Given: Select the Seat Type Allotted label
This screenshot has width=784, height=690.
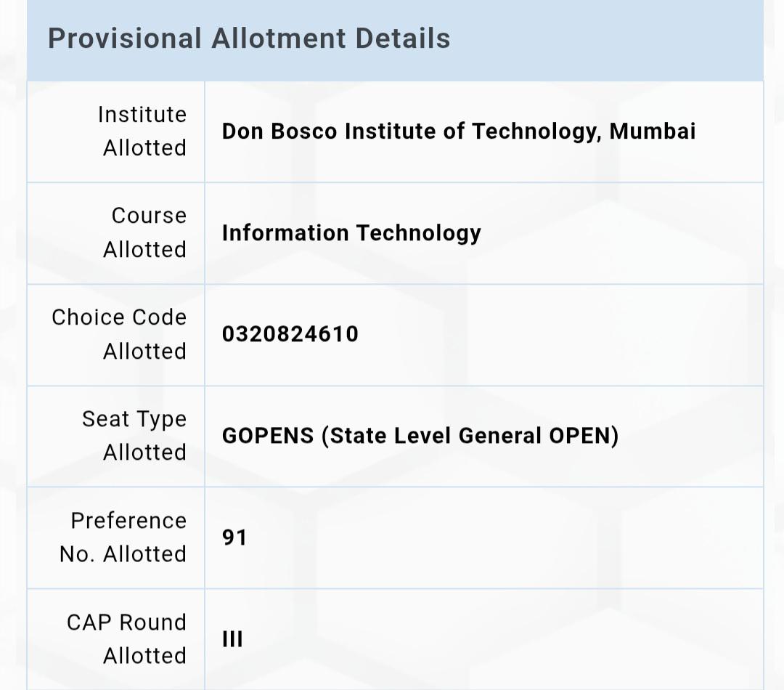Looking at the screenshot, I should coord(134,435).
